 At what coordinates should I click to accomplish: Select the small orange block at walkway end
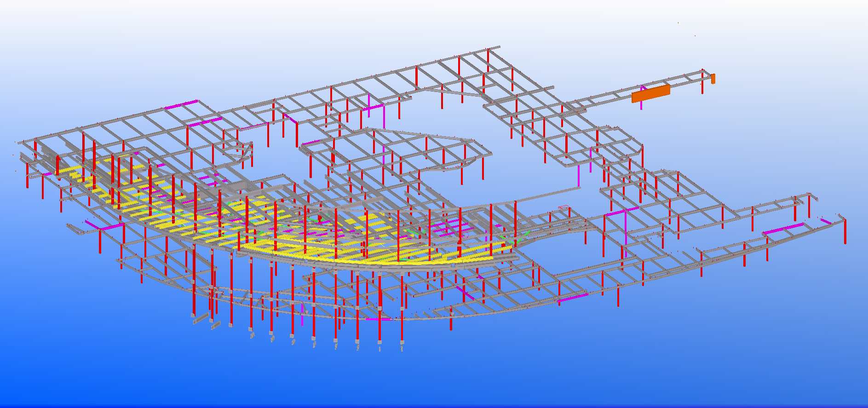pyautogui.click(x=713, y=79)
